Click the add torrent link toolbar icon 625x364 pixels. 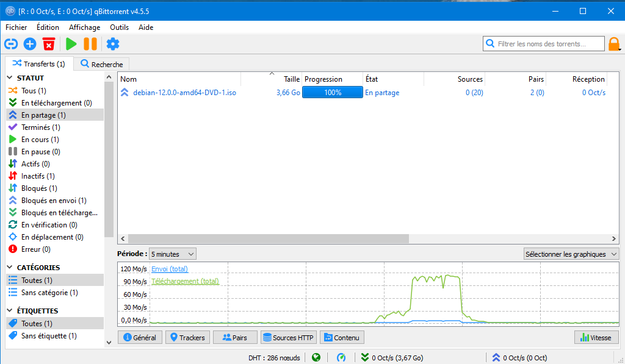[10, 44]
